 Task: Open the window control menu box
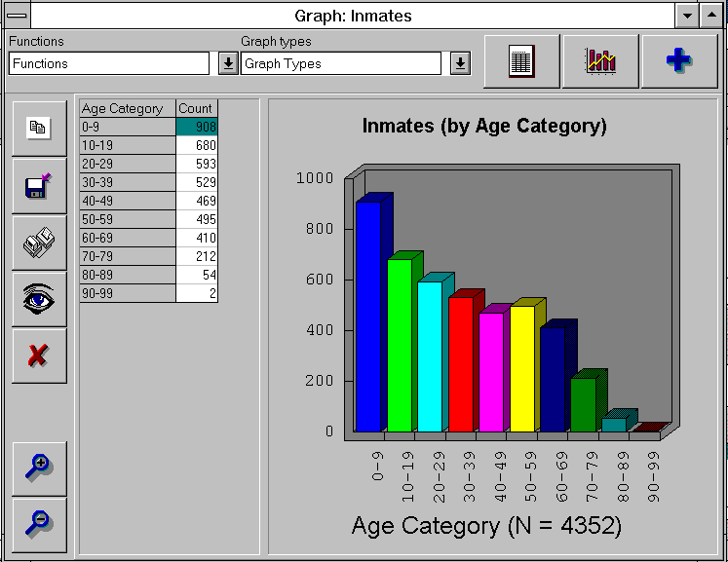16,16
